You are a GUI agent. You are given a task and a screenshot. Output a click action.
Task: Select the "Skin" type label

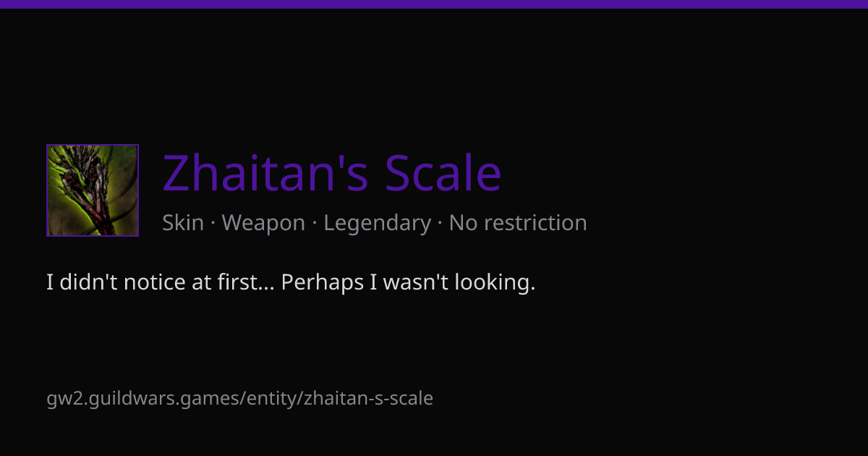[183, 223]
